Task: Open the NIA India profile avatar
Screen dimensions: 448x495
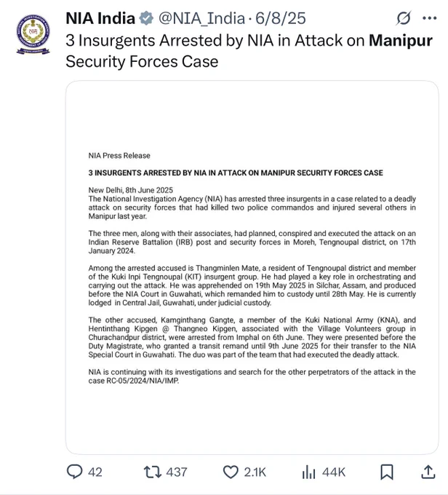Action: (33, 34)
